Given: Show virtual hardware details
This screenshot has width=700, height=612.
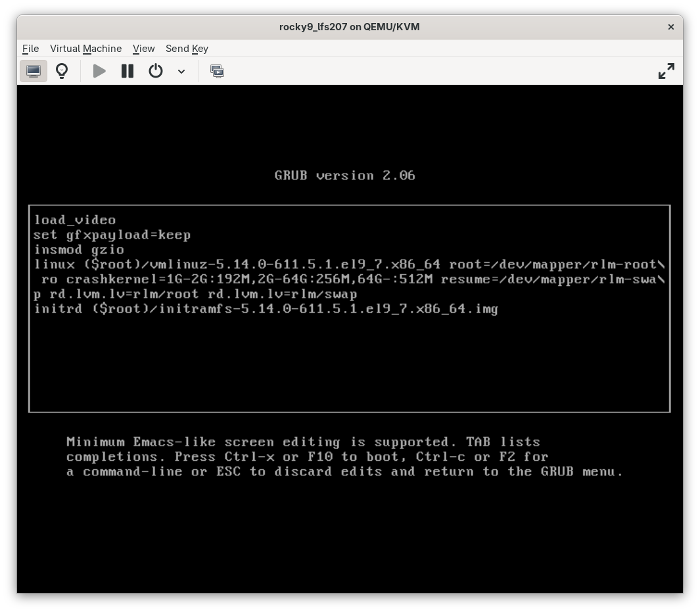Looking at the screenshot, I should [x=62, y=70].
